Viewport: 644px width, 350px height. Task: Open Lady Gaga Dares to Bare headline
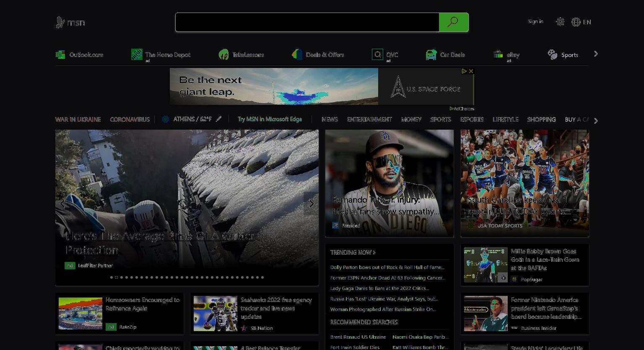coord(379,288)
